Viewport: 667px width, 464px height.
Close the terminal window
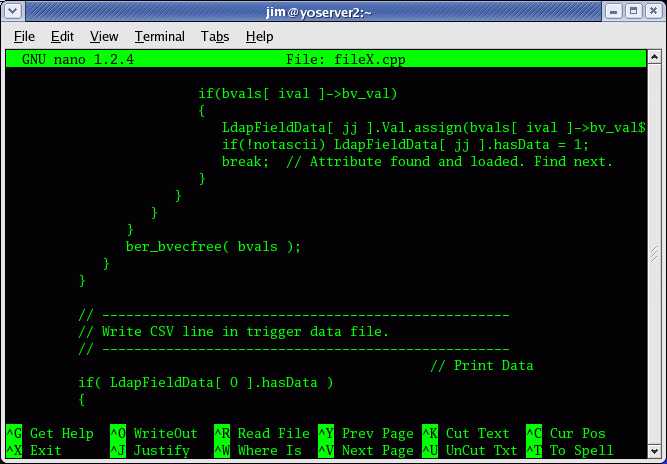(x=652, y=11)
